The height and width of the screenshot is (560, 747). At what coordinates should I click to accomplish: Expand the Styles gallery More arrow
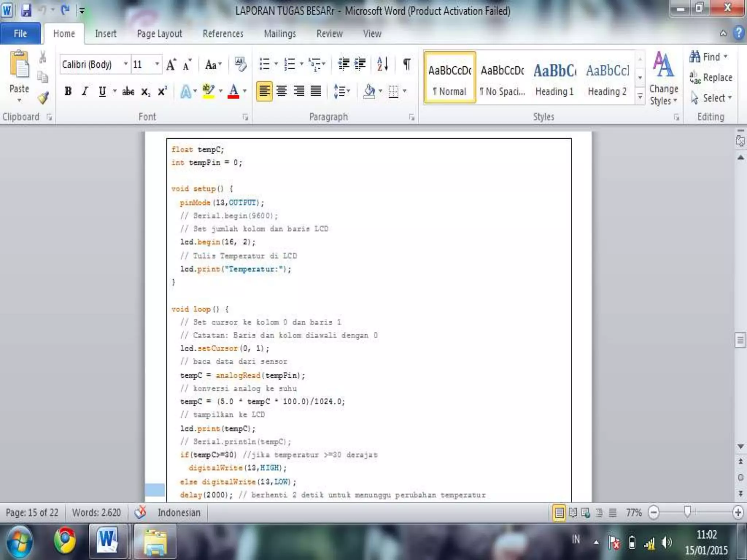[x=640, y=97]
